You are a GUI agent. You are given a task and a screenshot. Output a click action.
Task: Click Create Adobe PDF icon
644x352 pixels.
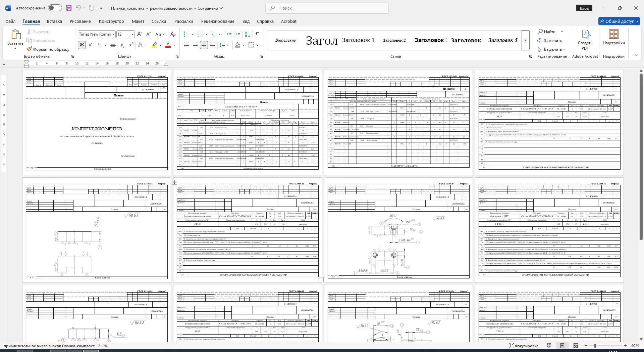585,40
